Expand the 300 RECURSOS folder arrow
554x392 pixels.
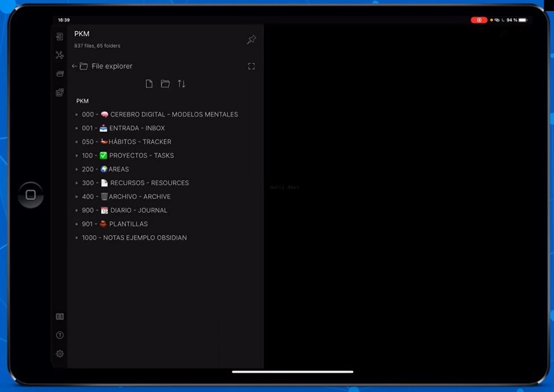(x=77, y=183)
